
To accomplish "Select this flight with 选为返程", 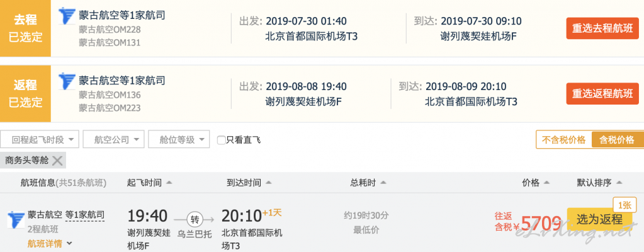I will [600, 219].
